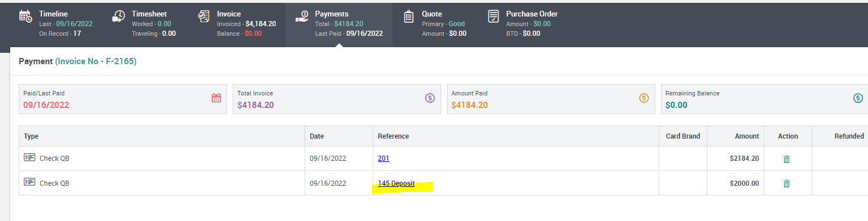The image size is (868, 221).
Task: Click the Invoice No - F-2165 heading text
Action: [x=96, y=61]
